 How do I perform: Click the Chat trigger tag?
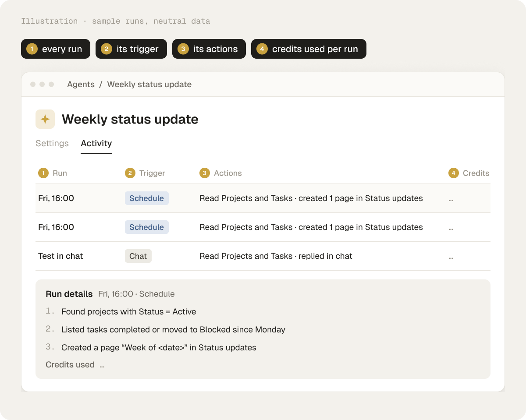138,256
